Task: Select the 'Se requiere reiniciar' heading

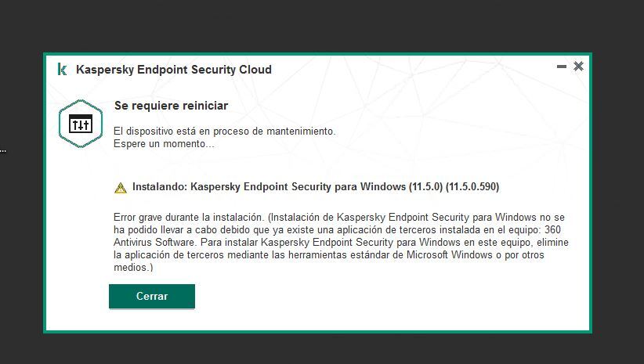Action: [x=172, y=106]
